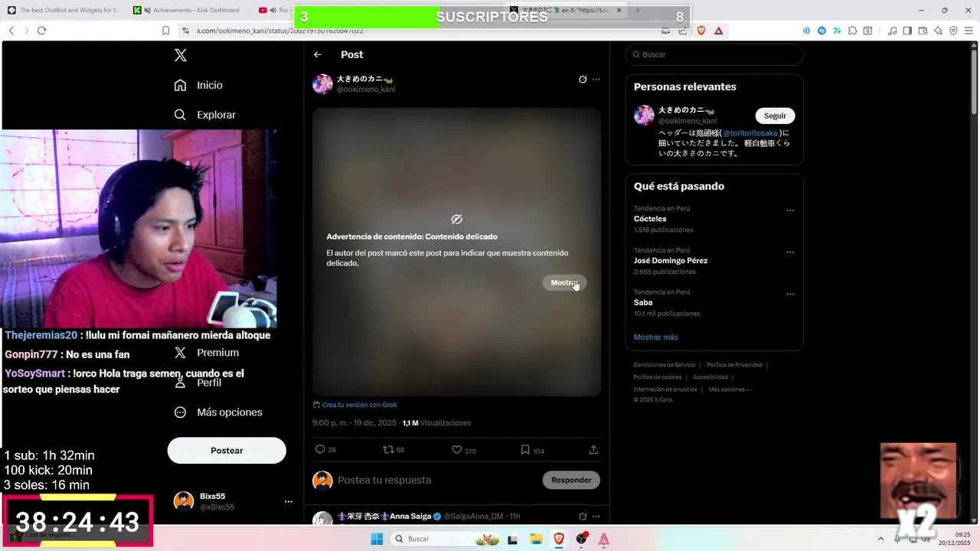The image size is (980, 551).
Task: Go back with Post arrow
Action: pos(318,54)
